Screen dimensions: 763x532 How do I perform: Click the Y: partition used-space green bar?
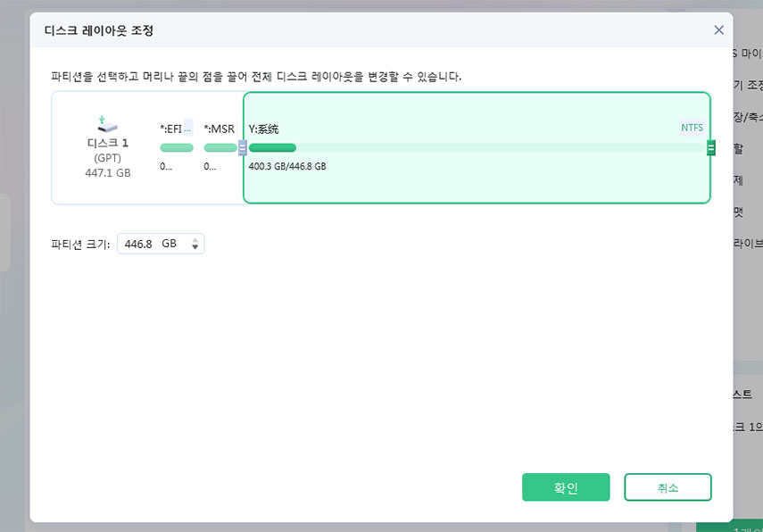pyautogui.click(x=272, y=148)
